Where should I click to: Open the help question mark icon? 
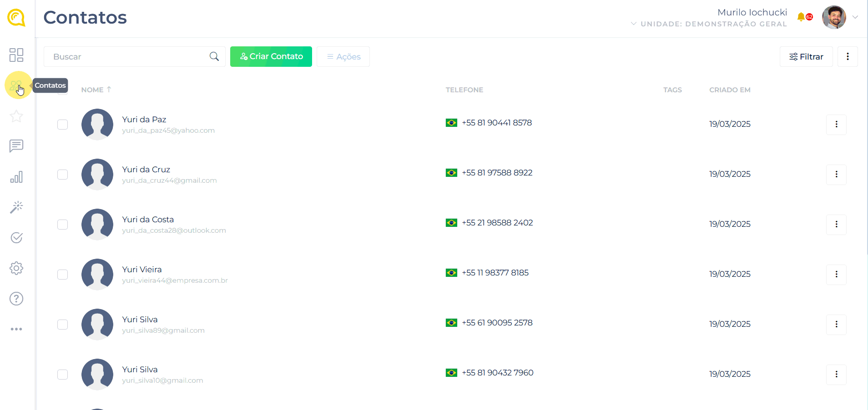click(x=16, y=299)
